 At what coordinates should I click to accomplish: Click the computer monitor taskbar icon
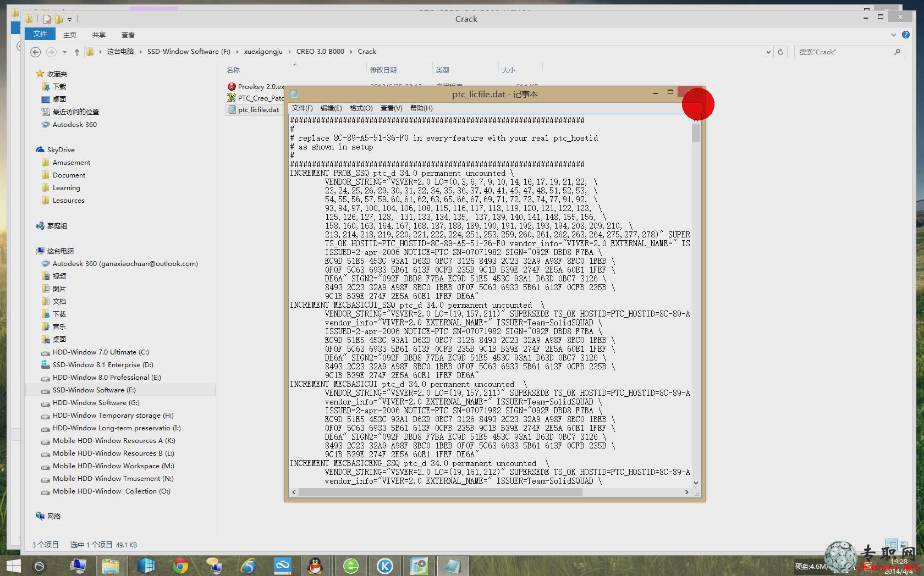pos(78,566)
